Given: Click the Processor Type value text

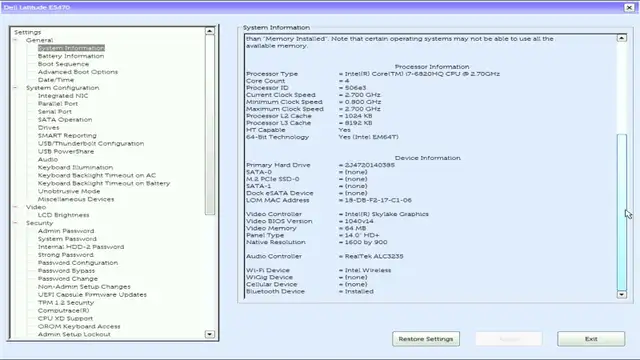Looking at the screenshot, I should pyautogui.click(x=422, y=74).
